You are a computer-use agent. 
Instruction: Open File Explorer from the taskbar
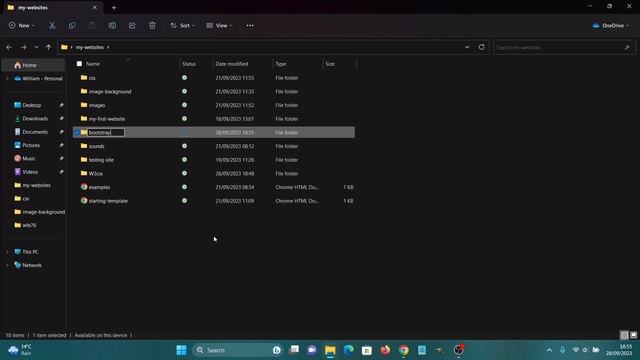click(330, 350)
